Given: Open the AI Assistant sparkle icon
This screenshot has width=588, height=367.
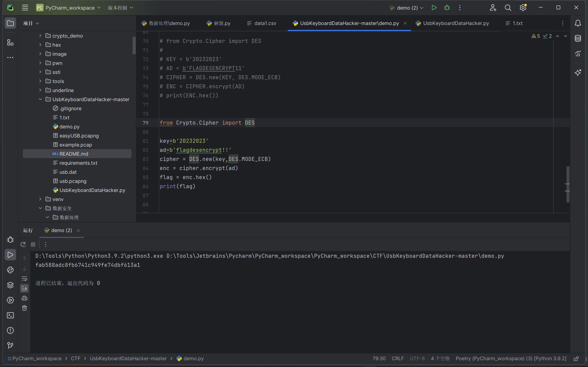Looking at the screenshot, I should coord(578,73).
